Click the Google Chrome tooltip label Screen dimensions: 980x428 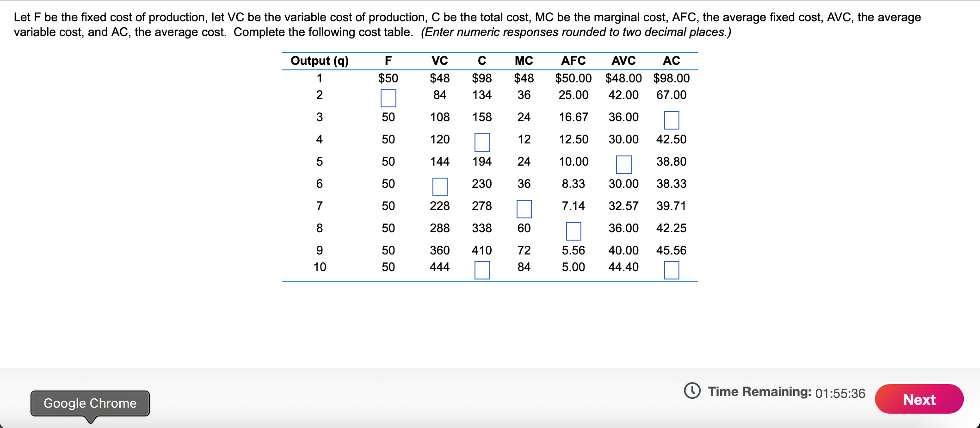click(90, 403)
